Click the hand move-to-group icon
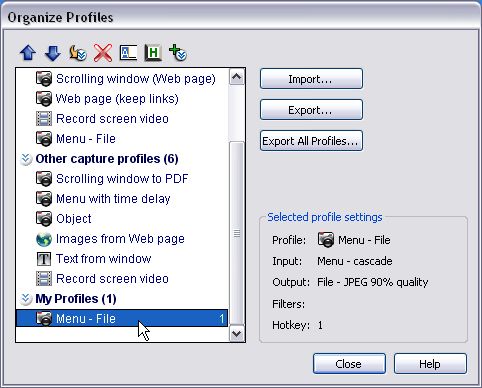Screen dimensions: 482x388 78,53
